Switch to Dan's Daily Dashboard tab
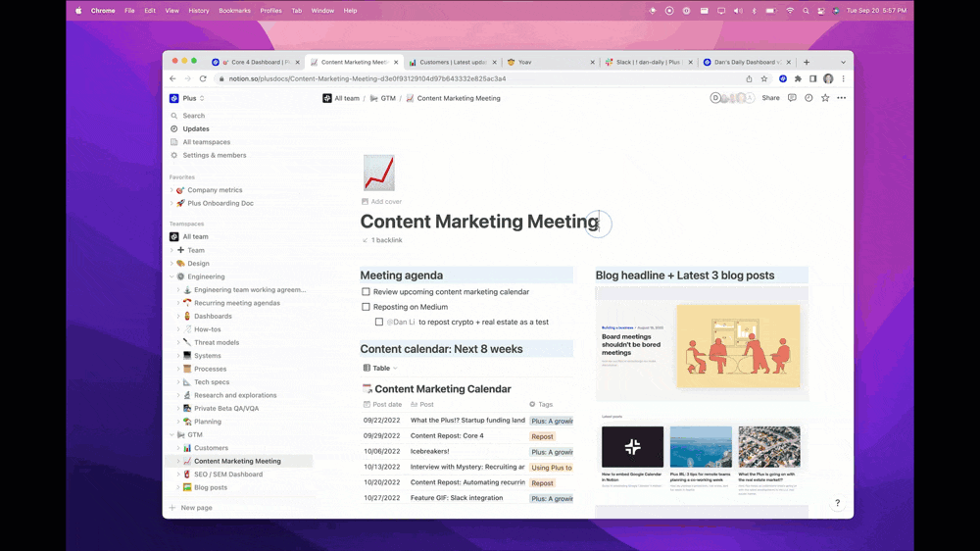 [747, 62]
